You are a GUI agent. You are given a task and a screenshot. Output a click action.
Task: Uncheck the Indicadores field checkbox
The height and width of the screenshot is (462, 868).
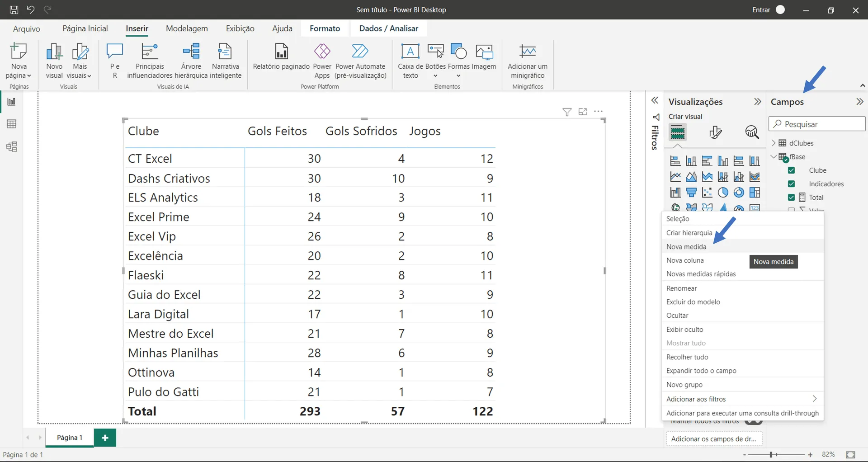791,184
